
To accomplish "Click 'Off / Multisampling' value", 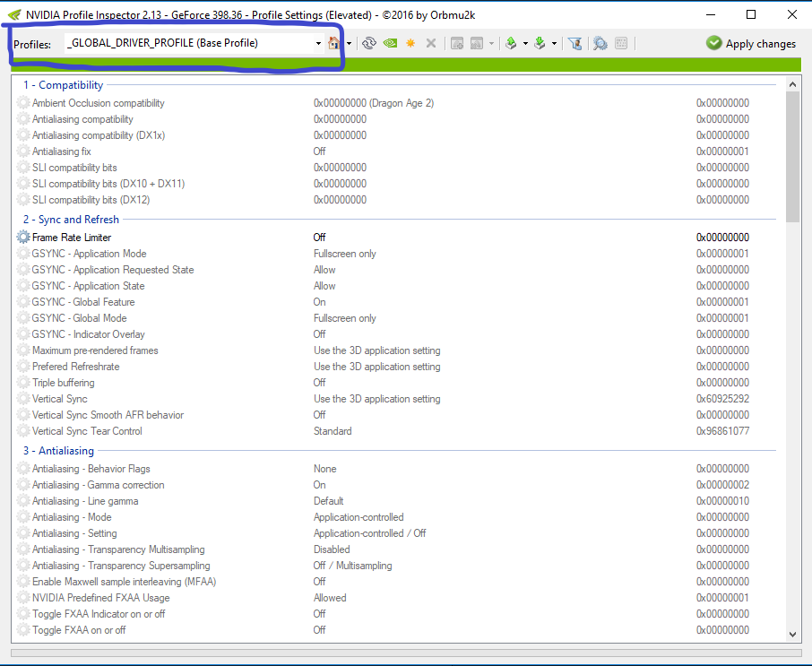I will (x=352, y=566).
